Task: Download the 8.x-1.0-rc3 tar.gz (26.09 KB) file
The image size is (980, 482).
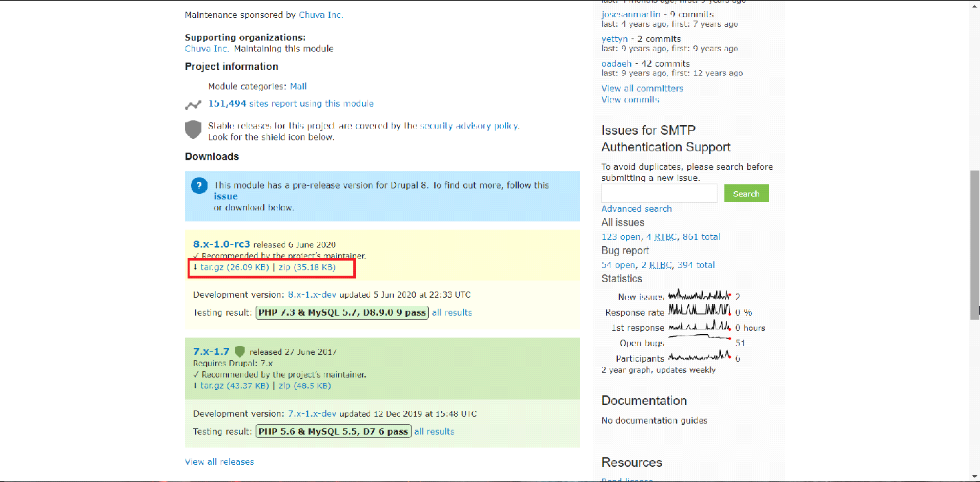Action: (234, 267)
